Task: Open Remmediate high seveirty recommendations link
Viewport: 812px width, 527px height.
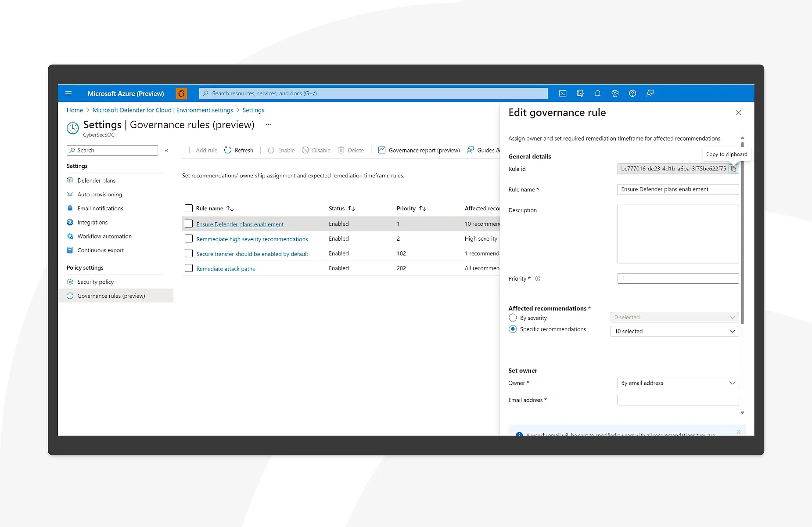Action: [252, 239]
